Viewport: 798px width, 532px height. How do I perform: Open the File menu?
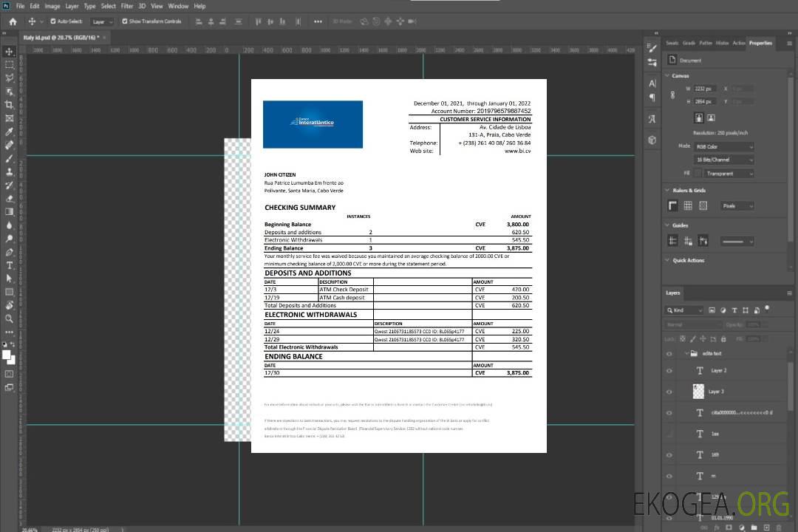tap(21, 6)
